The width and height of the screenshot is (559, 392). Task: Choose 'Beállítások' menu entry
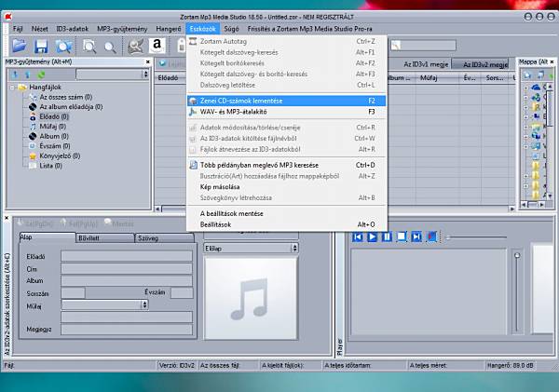pyautogui.click(x=287, y=224)
